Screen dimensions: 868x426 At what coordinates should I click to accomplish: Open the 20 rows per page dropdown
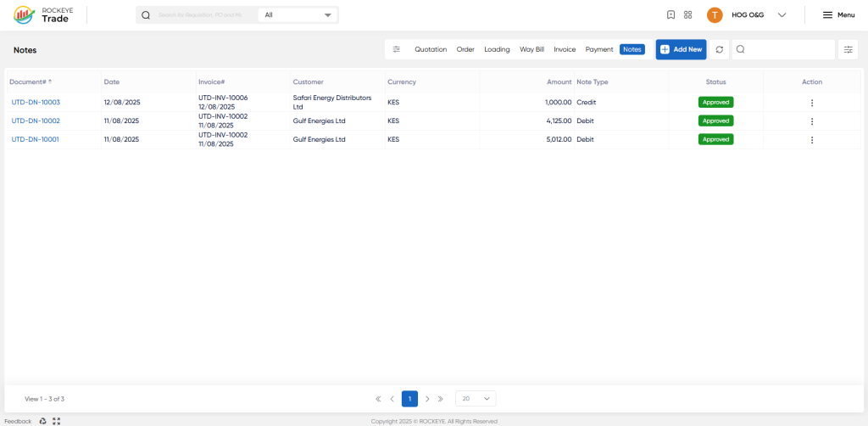pos(476,399)
